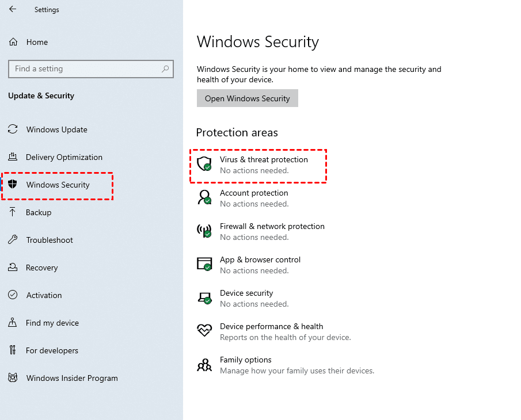The height and width of the screenshot is (420, 521).
Task: Click the Delivery Optimization icon
Action: point(13,157)
